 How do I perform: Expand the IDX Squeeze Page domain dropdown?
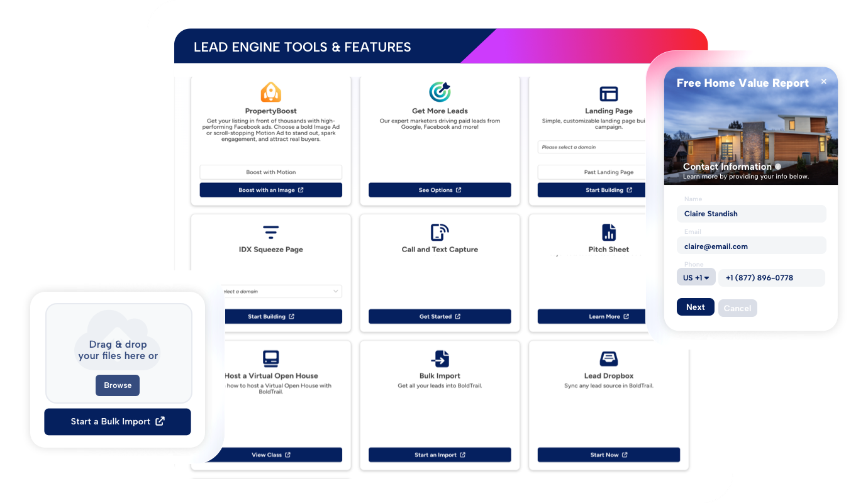click(x=279, y=291)
